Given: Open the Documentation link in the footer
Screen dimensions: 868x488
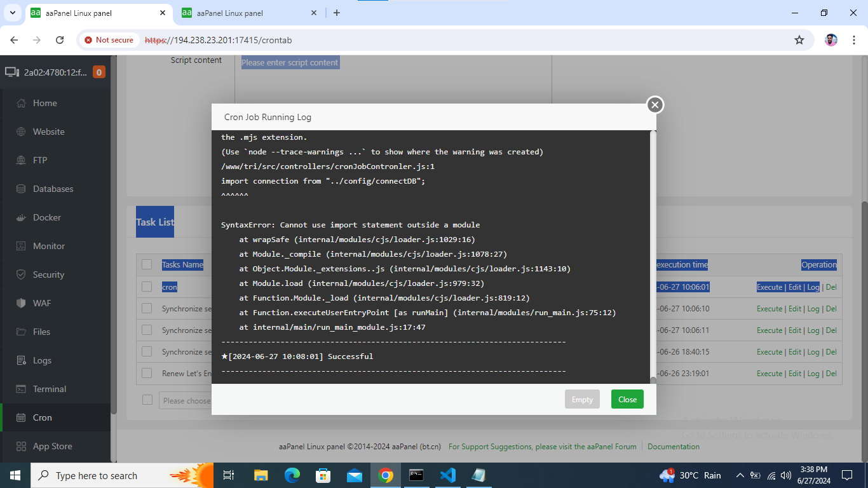Looking at the screenshot, I should 674,447.
